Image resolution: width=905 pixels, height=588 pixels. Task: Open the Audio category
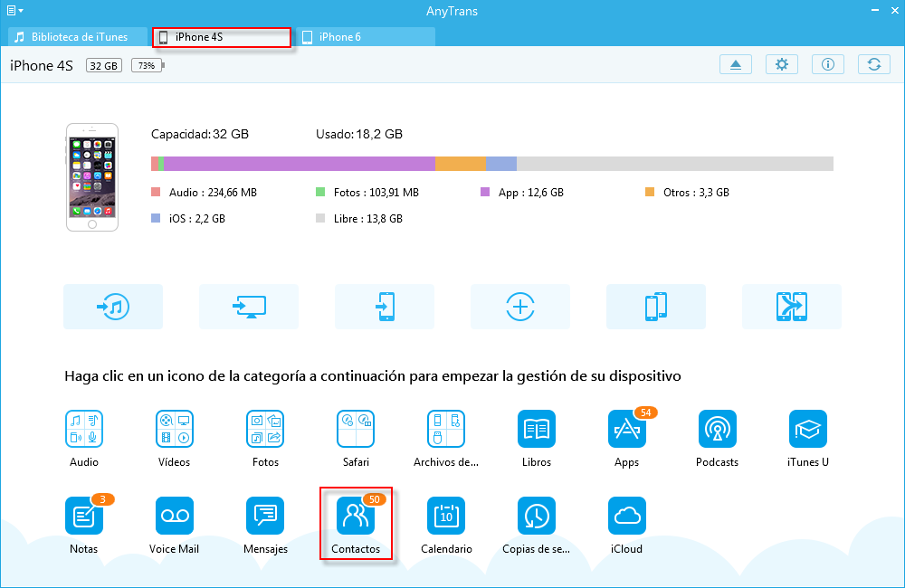[84, 429]
